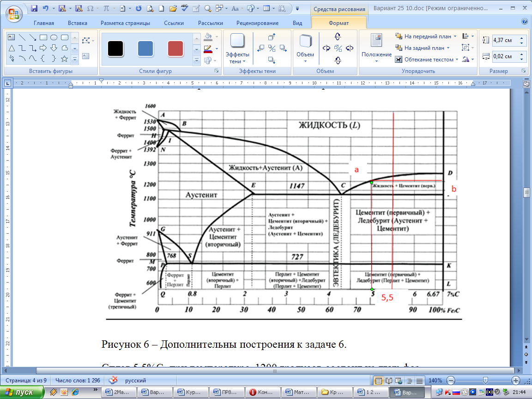Screen dimensions: 532x399
Task: Click the Edit Shape points icon
Action: (x=86, y=41)
